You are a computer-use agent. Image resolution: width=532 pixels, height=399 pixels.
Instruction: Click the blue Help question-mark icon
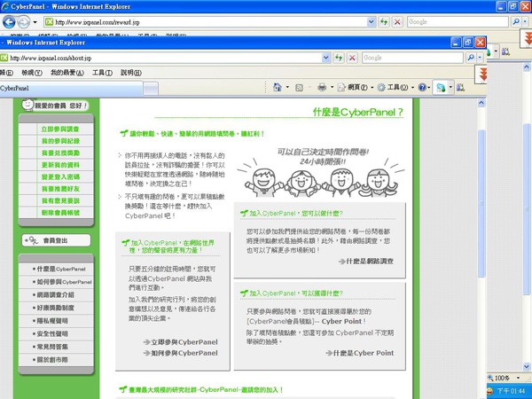[x=422, y=88]
